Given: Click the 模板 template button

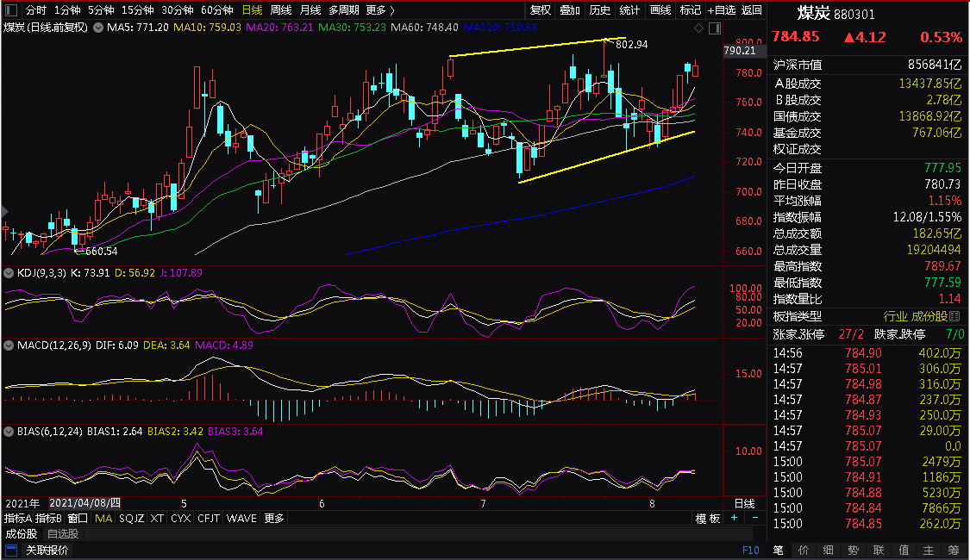Looking at the screenshot, I should point(708,519).
